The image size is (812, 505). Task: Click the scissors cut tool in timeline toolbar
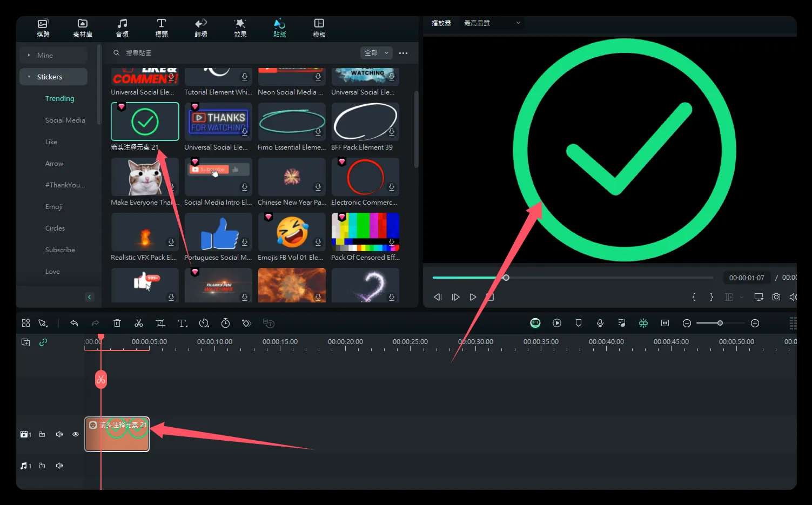tap(139, 323)
